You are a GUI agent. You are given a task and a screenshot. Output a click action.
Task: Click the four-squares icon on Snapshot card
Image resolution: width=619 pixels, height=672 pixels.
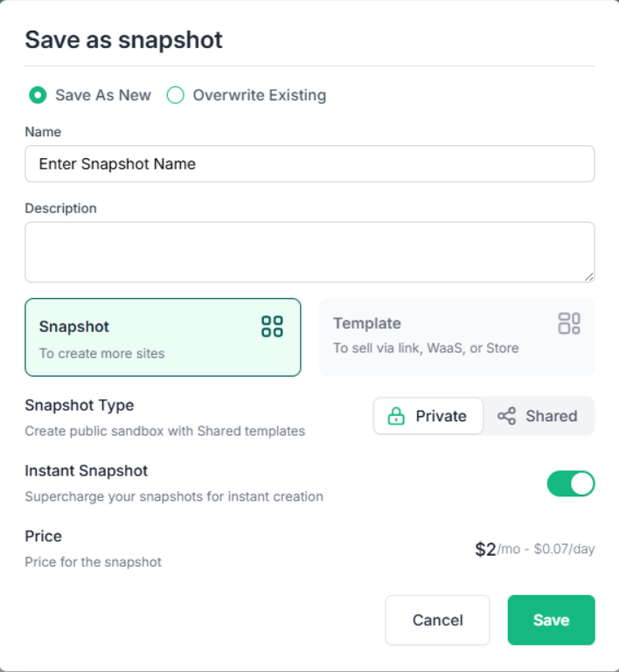[x=272, y=327]
